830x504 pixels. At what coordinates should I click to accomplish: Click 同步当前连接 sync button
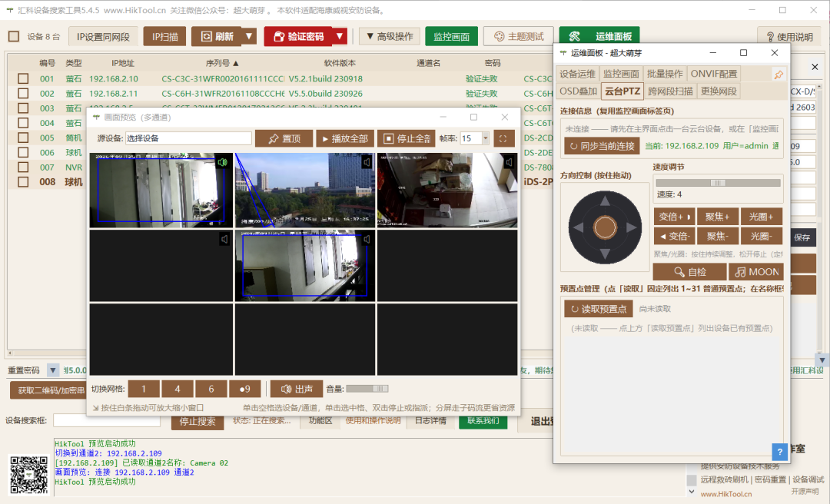[x=602, y=145]
